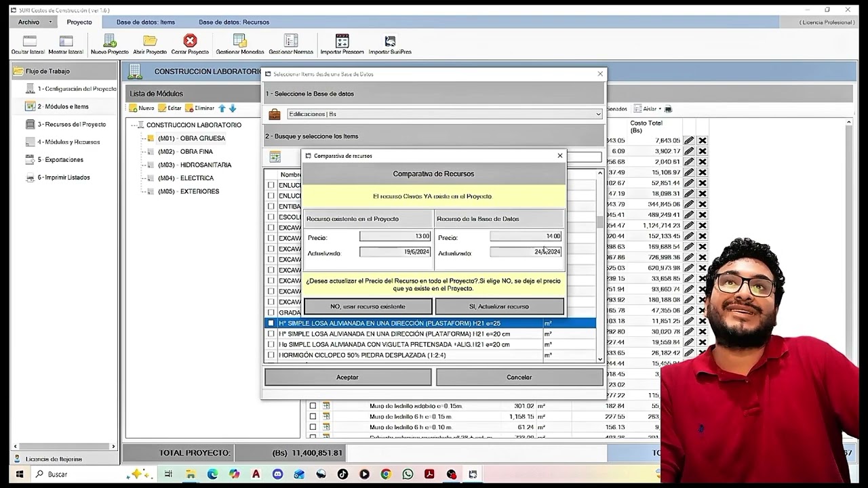Move module down with the blue down arrow
This screenshot has height=488, width=868.
(x=233, y=108)
